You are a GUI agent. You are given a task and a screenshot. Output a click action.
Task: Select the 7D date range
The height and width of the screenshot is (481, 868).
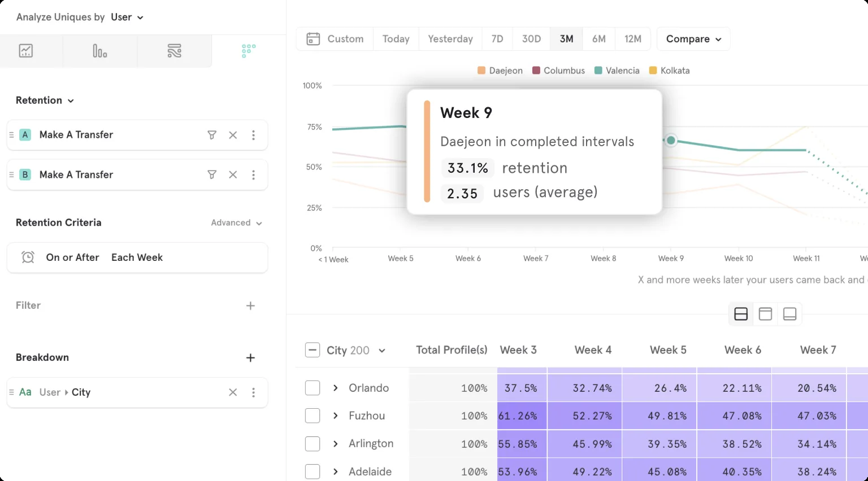click(497, 39)
